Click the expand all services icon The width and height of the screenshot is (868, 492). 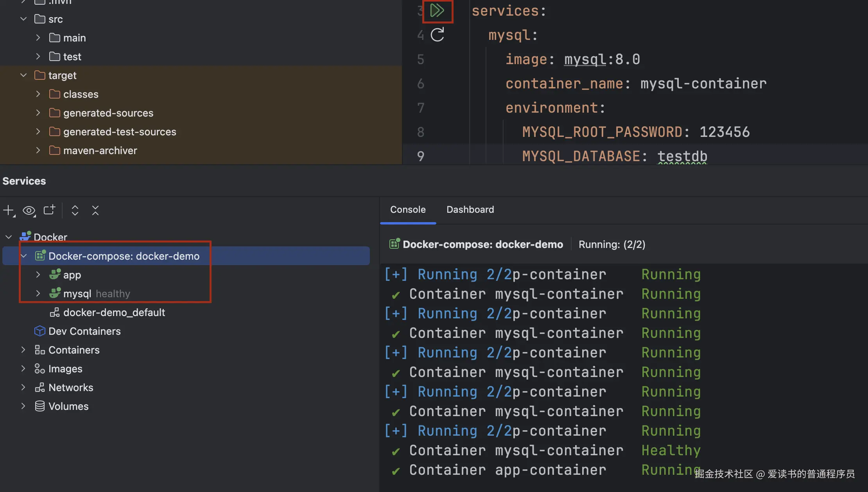[x=75, y=210]
